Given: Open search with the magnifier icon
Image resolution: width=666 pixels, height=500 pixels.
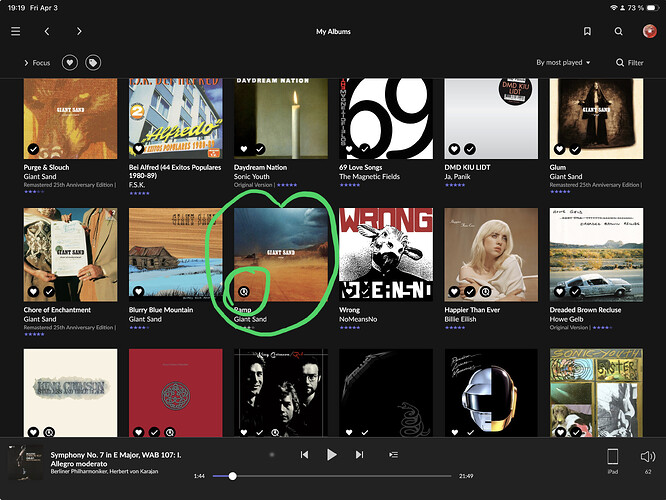Looking at the screenshot, I should [618, 31].
